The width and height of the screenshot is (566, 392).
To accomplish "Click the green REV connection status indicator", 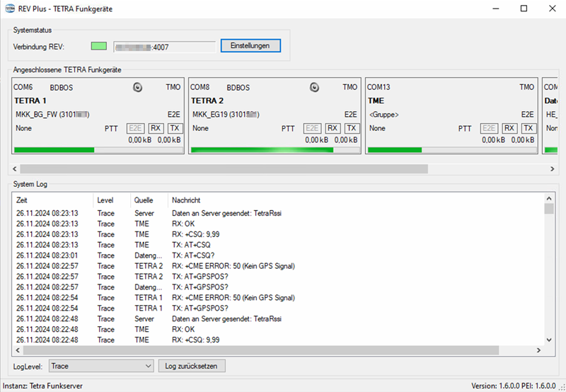I will click(99, 46).
